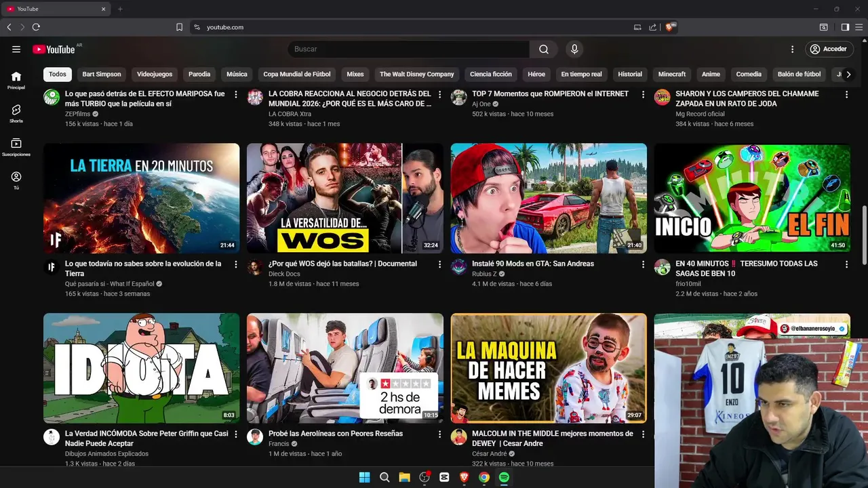Open the La Maquina de Hacer Memes thumbnail

pyautogui.click(x=549, y=368)
